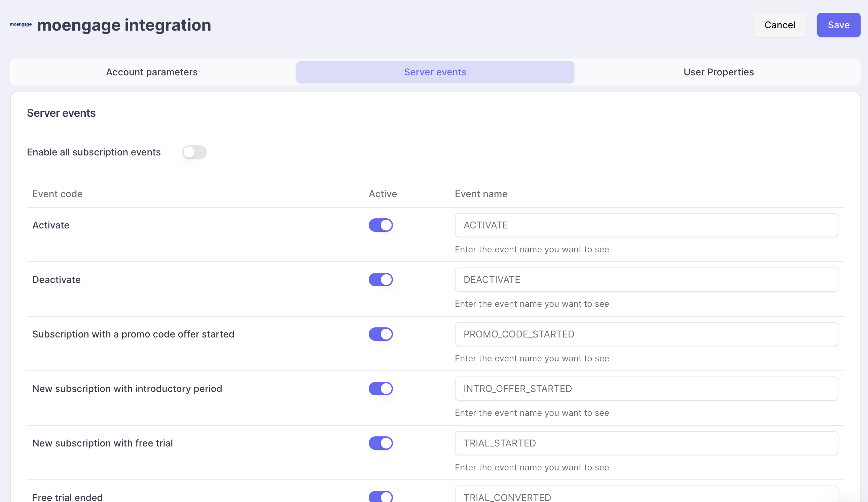The height and width of the screenshot is (502, 868).
Task: Click the Event code column header
Action: click(57, 194)
